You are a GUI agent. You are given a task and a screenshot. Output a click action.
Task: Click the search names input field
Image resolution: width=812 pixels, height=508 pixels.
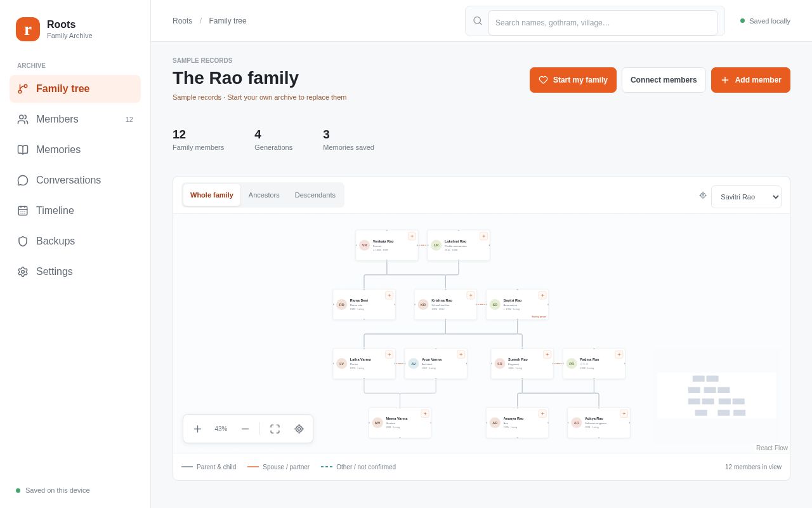coord(603,23)
